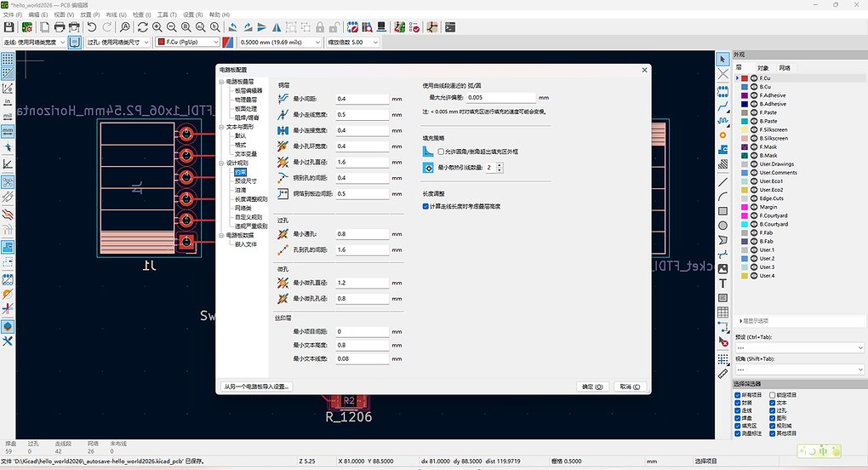Open the 走线 track width dropdown
Image resolution: width=868 pixels, height=470 pixels.
34,42
